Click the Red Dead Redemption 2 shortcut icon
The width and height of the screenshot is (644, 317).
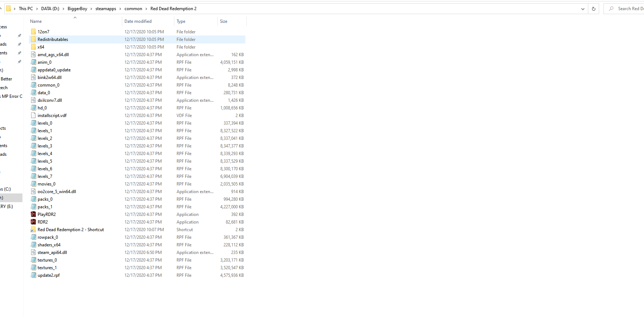(33, 229)
